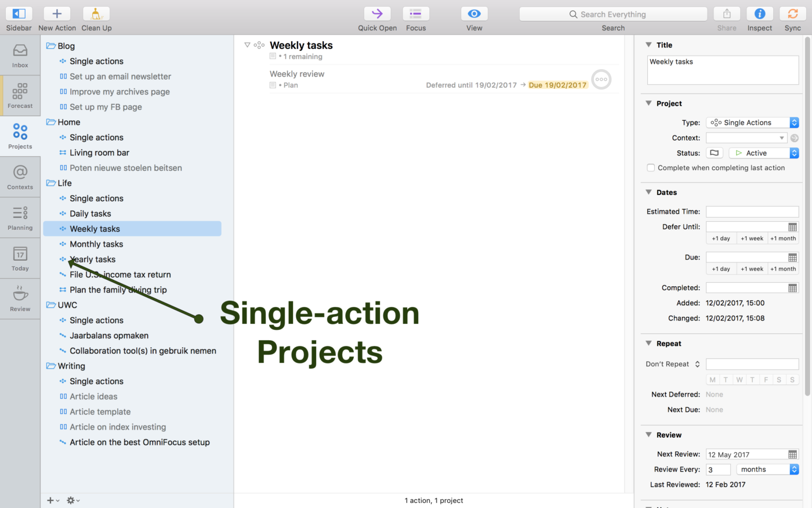Click +1 day under Due
The image size is (812, 508).
[721, 269]
